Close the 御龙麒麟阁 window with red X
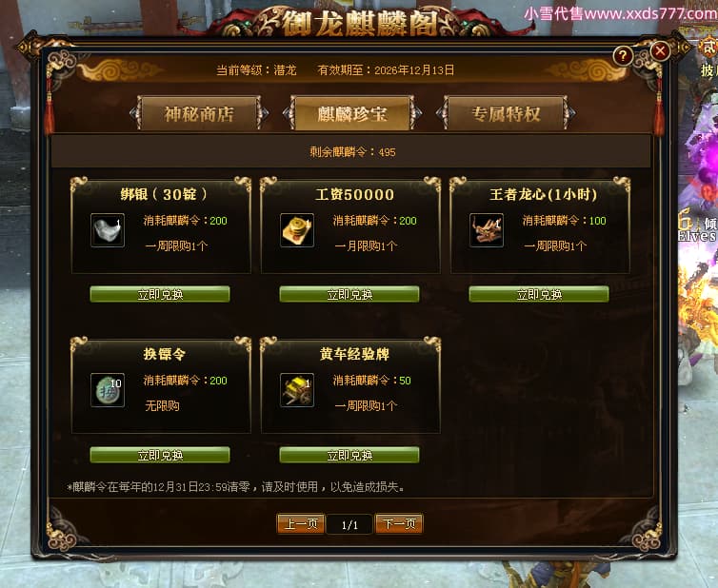 660,50
